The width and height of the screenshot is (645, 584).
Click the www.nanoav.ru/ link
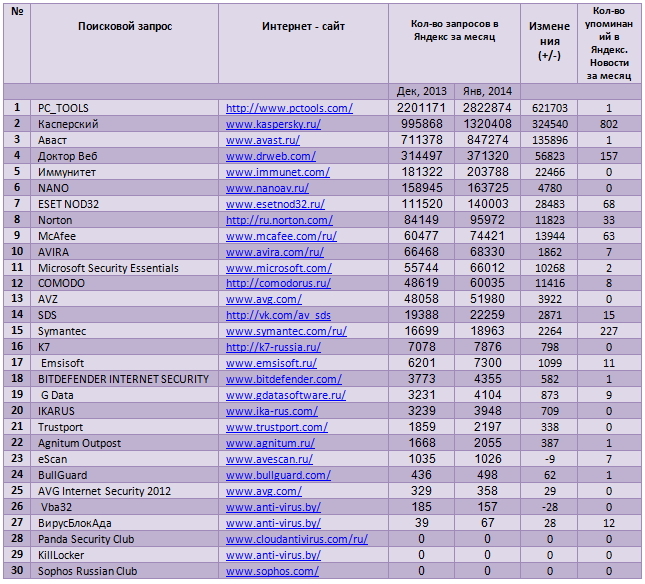pyautogui.click(x=267, y=188)
